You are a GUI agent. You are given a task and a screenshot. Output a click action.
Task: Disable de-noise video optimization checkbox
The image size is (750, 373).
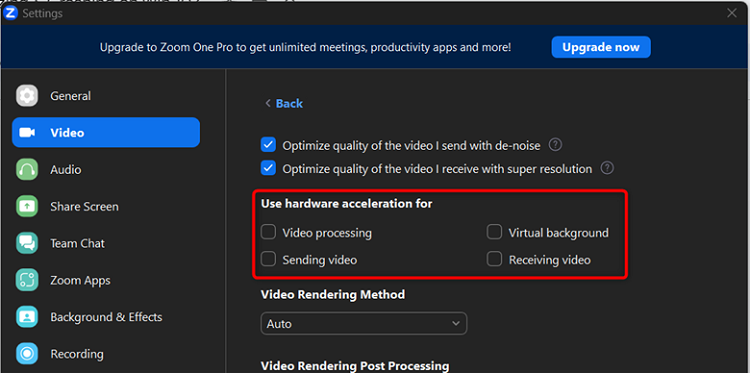coord(268,144)
